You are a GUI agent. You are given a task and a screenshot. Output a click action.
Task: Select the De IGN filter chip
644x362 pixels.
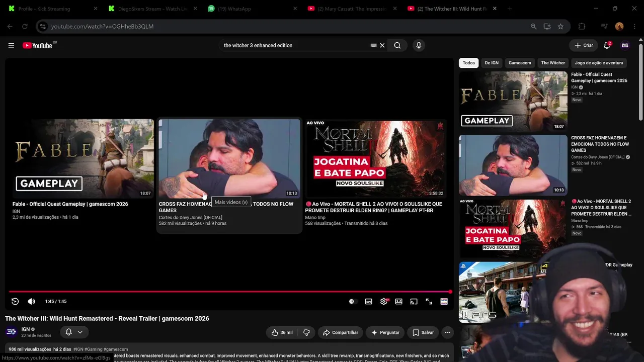click(492, 63)
